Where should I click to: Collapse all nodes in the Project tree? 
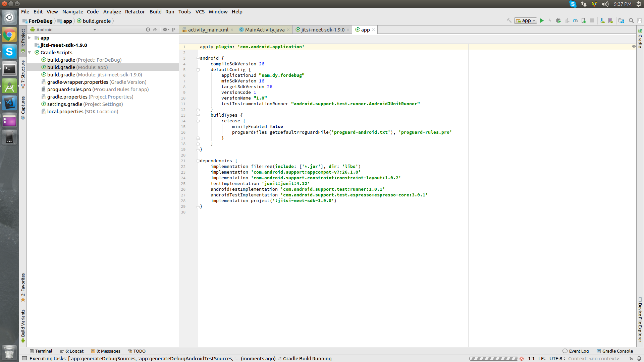click(x=155, y=29)
